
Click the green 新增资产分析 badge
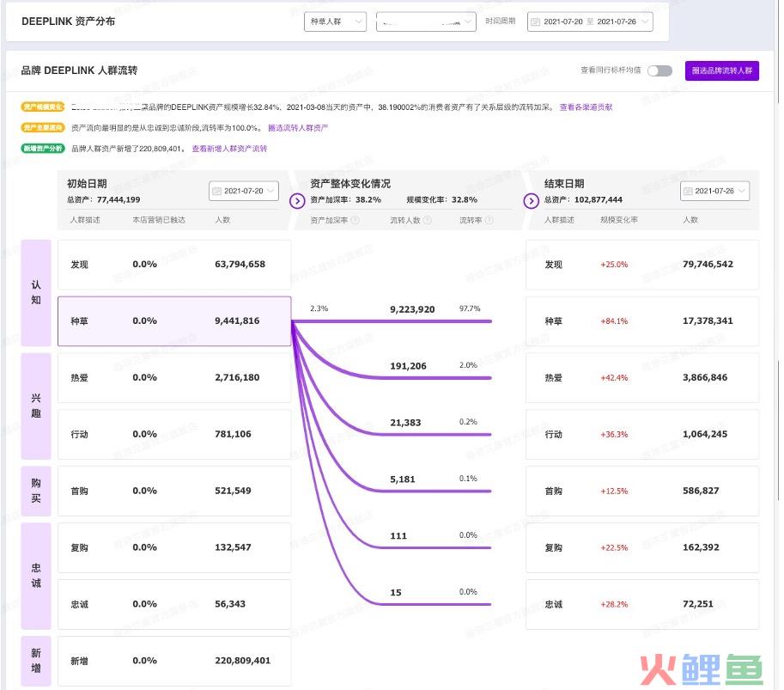[x=43, y=149]
